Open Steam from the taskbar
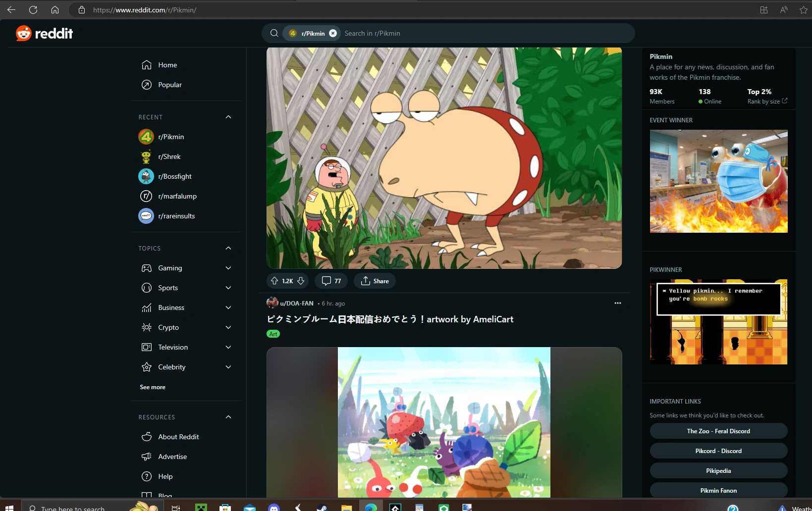 (323, 508)
